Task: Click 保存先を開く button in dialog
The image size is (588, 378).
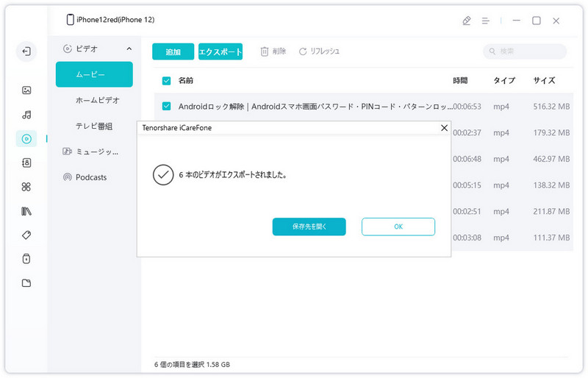Action: [x=309, y=227]
